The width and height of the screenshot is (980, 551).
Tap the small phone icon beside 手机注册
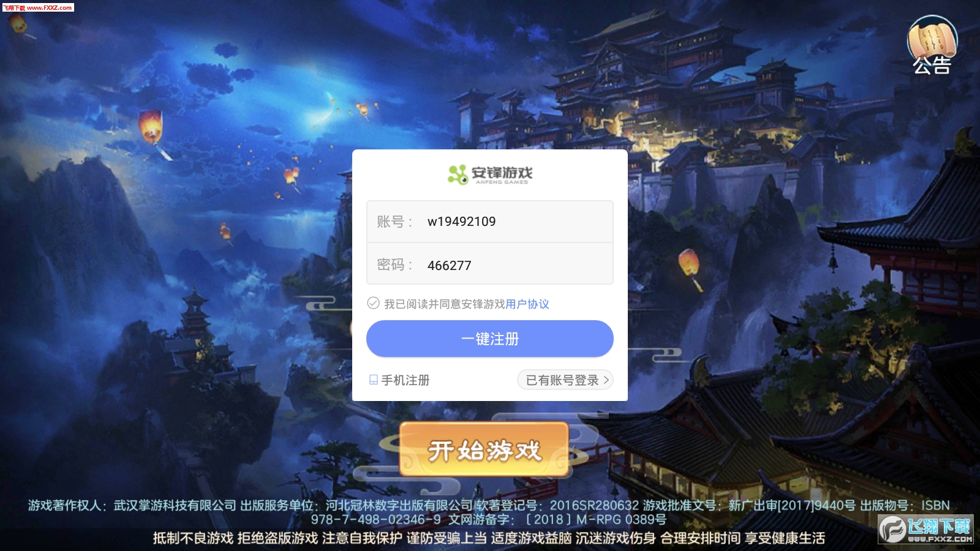(x=373, y=380)
